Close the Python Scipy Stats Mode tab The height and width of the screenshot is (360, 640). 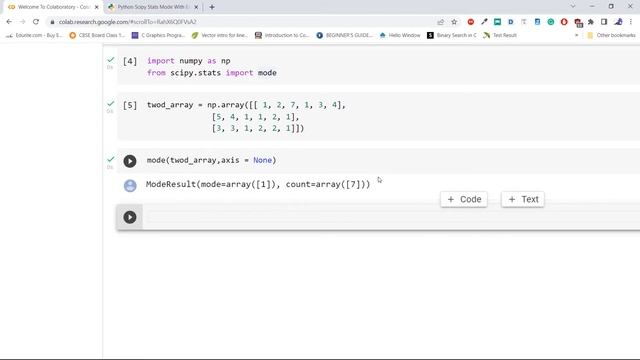tap(196, 7)
